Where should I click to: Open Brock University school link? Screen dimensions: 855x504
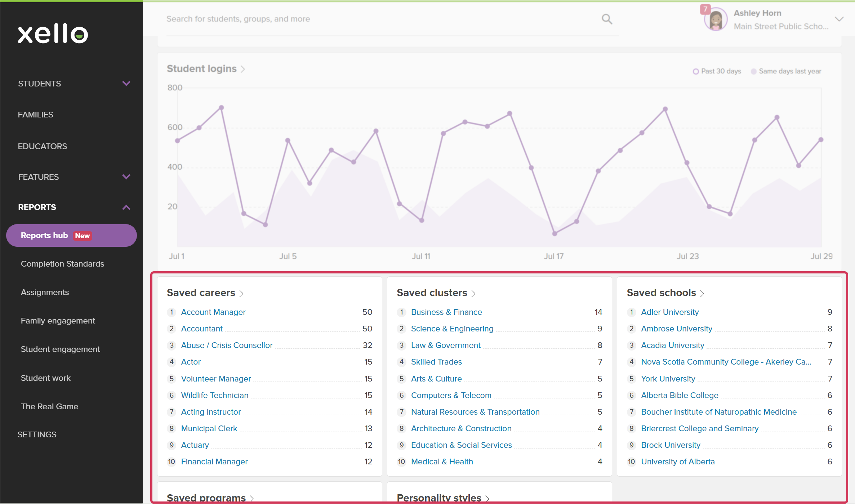671,445
